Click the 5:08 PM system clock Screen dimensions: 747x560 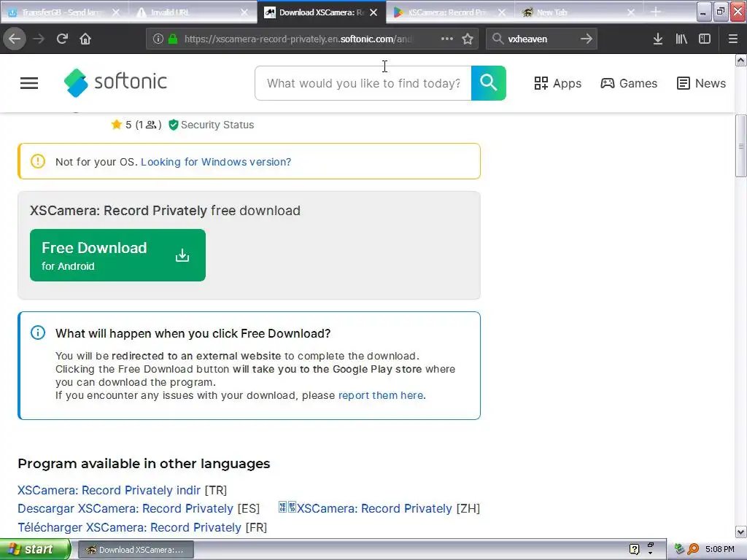720,550
